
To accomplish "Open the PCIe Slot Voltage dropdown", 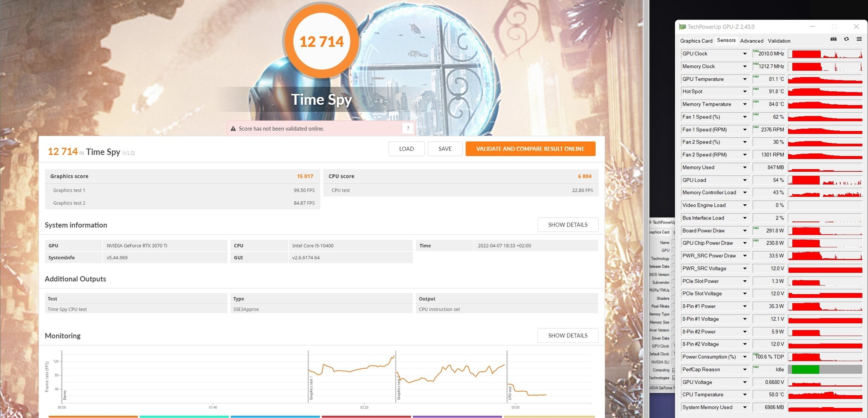I will pyautogui.click(x=745, y=294).
